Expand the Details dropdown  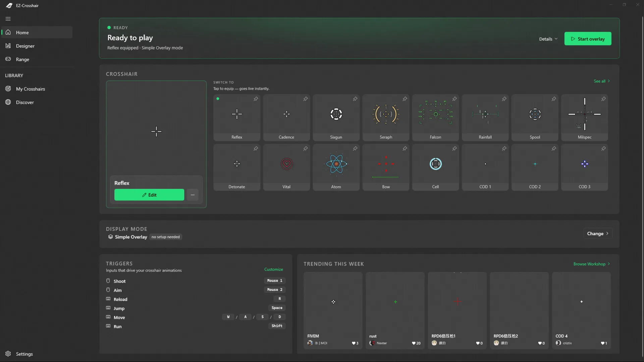pos(548,39)
